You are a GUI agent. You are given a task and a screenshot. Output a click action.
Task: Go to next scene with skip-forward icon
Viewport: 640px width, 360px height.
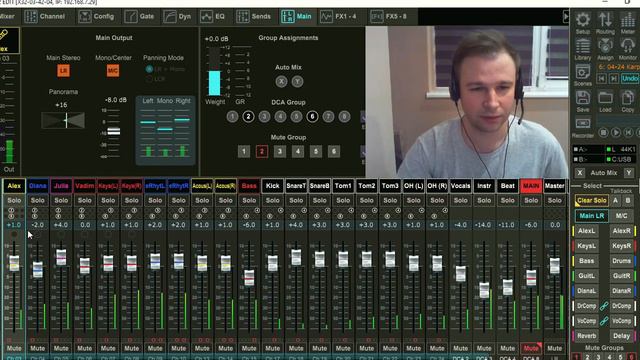click(x=613, y=78)
